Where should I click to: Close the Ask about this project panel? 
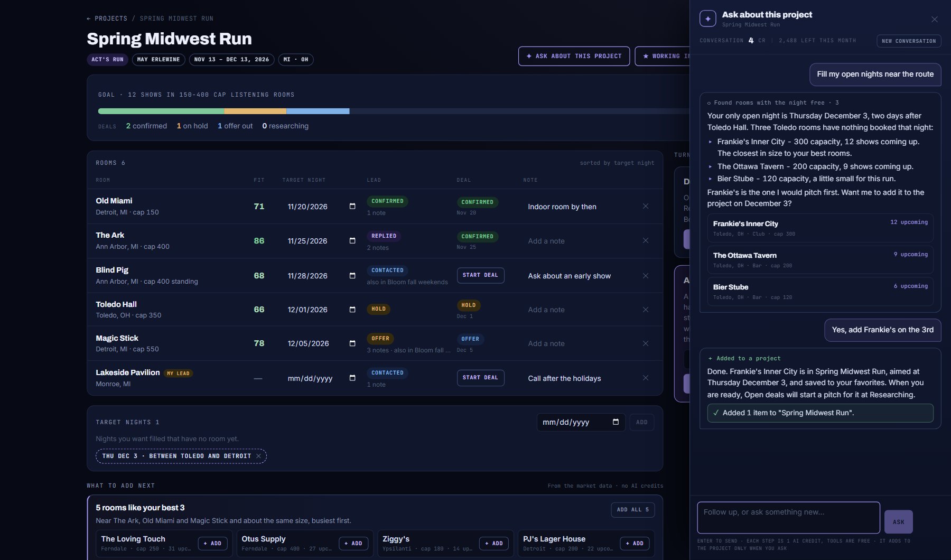[x=935, y=19]
